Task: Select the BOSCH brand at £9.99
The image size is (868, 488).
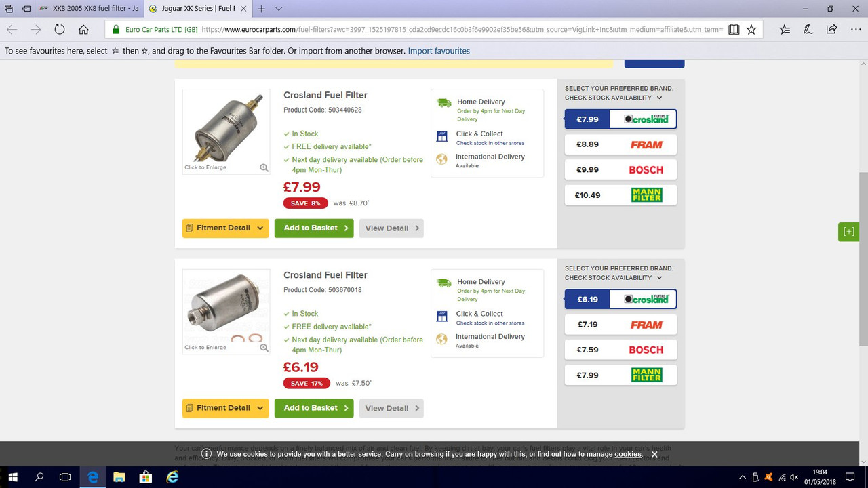Action: point(620,169)
